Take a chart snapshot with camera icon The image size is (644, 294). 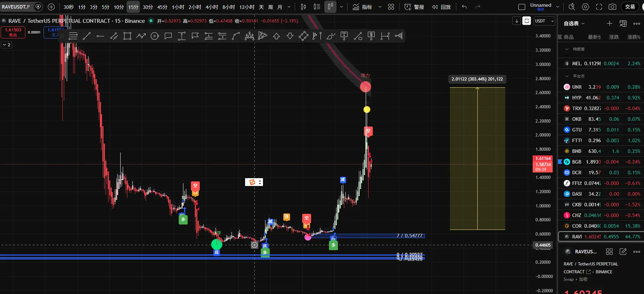click(613, 7)
